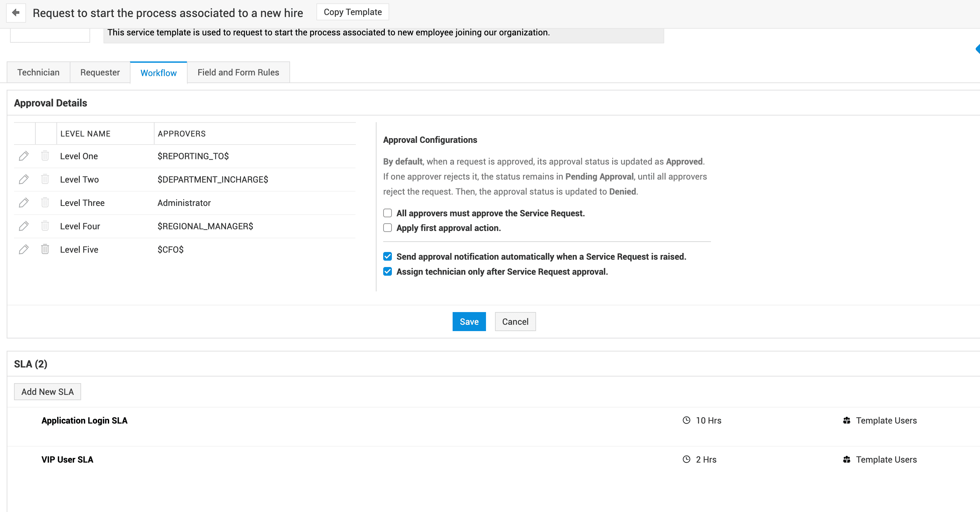Disable Assign technician only after approval
980x512 pixels.
[387, 272]
